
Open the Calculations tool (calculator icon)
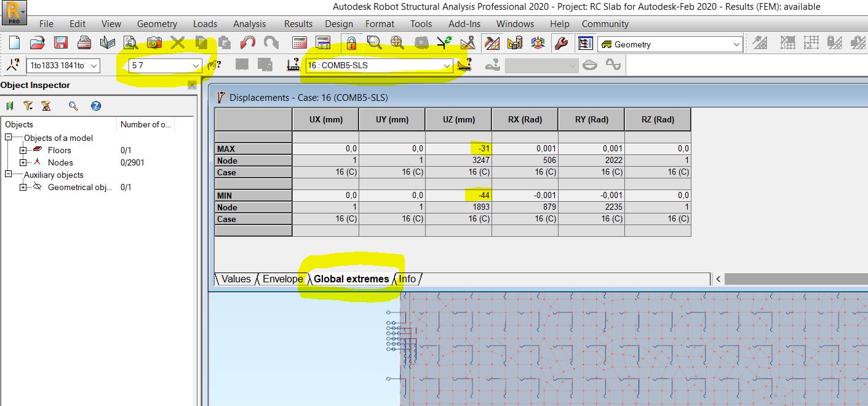(x=300, y=43)
